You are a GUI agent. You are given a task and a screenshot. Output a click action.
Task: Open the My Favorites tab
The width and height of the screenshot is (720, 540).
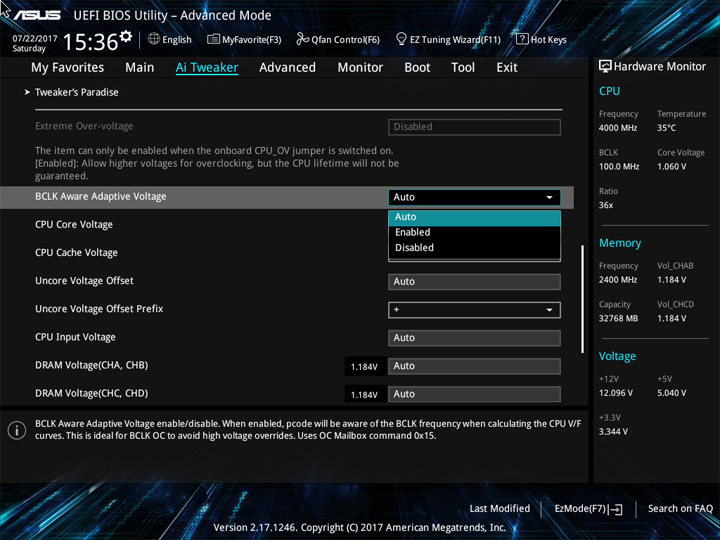68,68
